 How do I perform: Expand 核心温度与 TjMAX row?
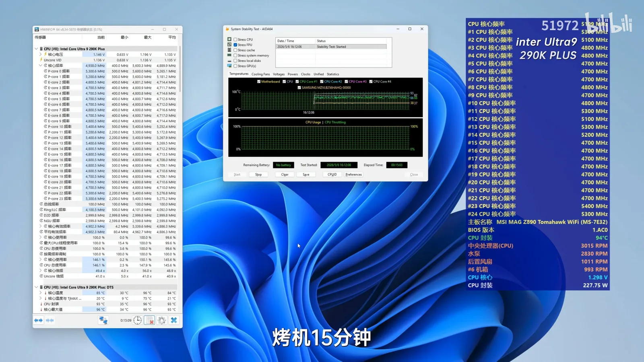pos(41,298)
